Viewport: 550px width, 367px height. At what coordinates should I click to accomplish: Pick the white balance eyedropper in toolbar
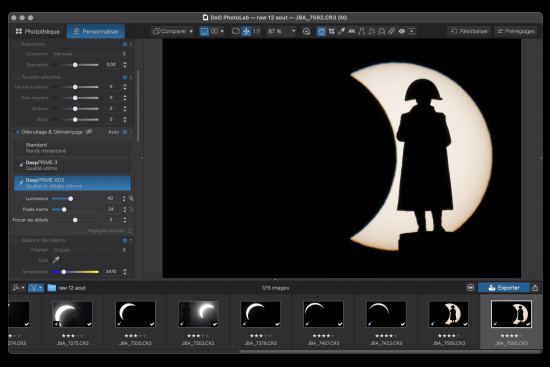341,31
